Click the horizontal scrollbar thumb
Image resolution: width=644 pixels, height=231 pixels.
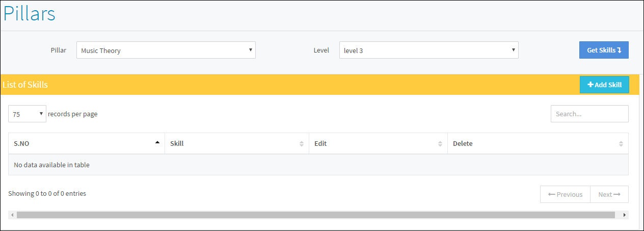click(315, 215)
